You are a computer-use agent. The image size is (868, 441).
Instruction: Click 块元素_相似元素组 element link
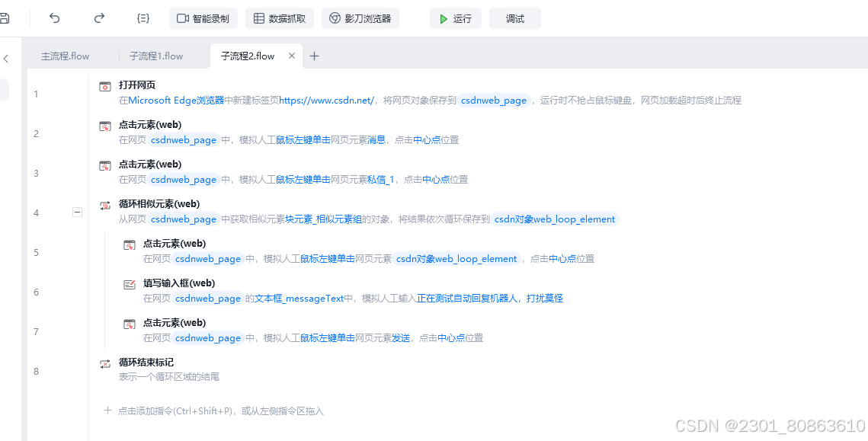[x=324, y=219]
